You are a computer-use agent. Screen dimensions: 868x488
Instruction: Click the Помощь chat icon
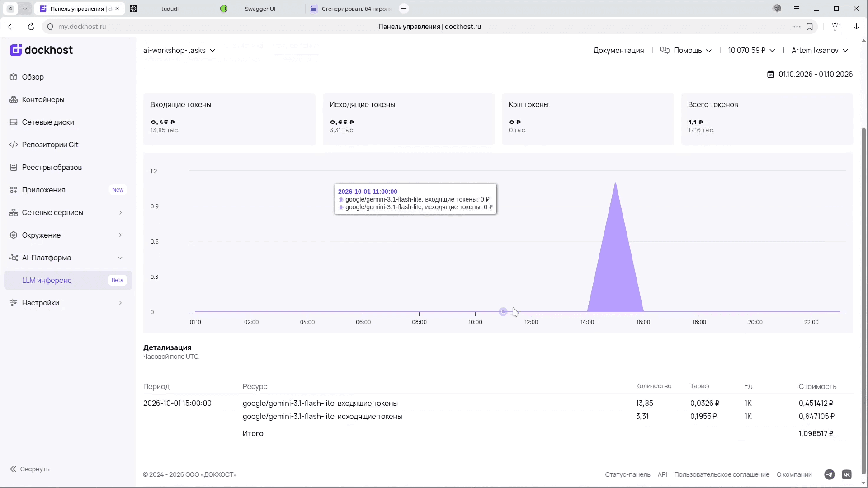click(665, 50)
